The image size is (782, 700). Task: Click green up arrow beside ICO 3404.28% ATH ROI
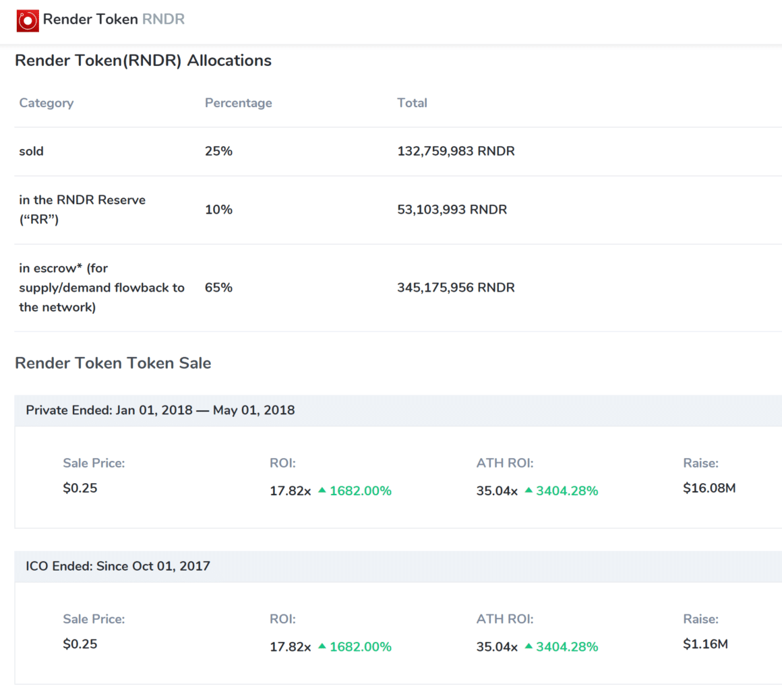529,646
